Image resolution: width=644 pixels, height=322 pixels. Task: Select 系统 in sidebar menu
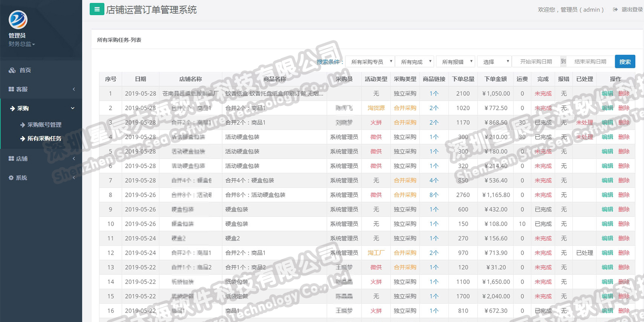pyautogui.click(x=22, y=178)
